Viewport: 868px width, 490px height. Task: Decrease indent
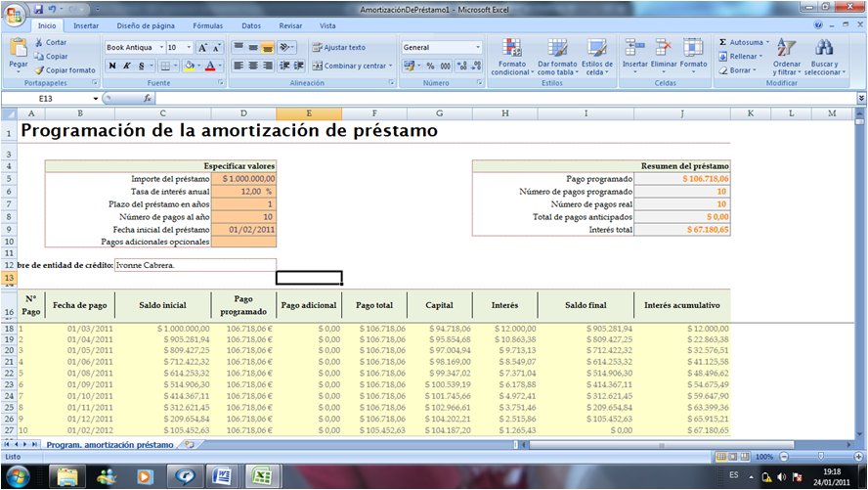284,66
